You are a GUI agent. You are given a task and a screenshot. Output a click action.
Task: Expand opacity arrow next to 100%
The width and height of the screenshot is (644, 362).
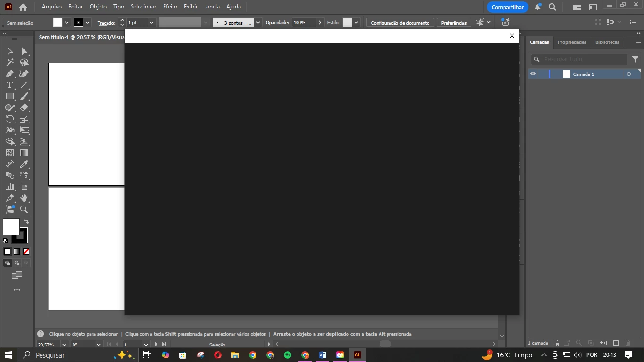[320, 22]
